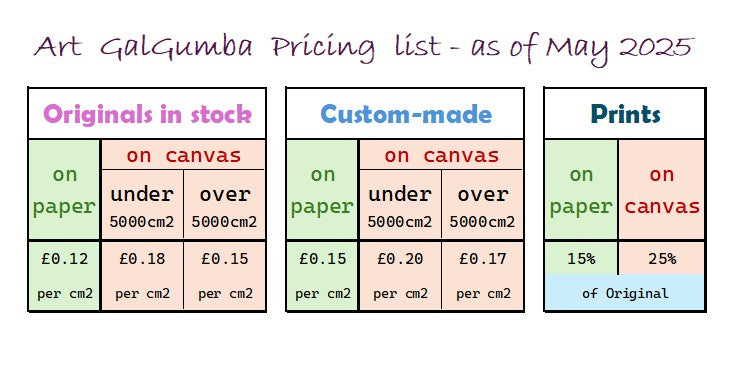
Task: Select the 25% prints value
Action: [662, 259]
